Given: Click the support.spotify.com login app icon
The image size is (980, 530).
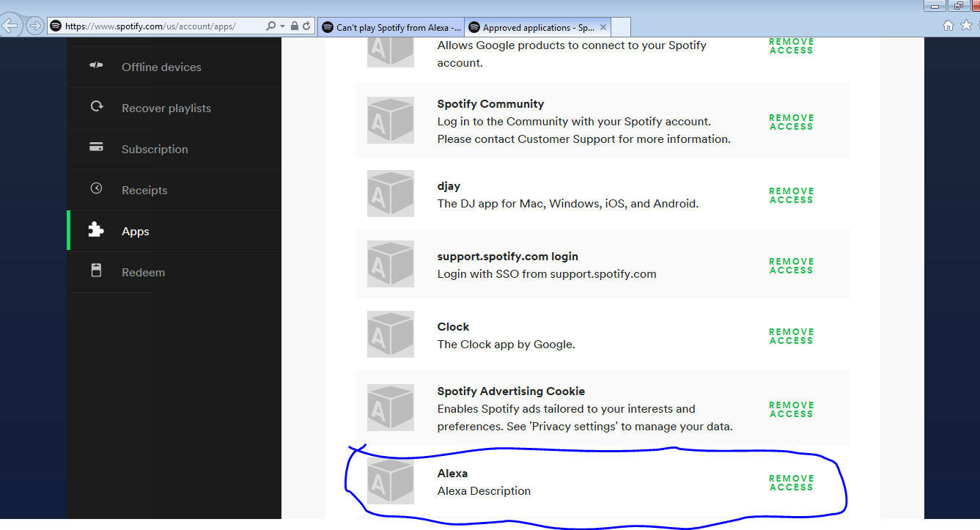Looking at the screenshot, I should click(391, 263).
